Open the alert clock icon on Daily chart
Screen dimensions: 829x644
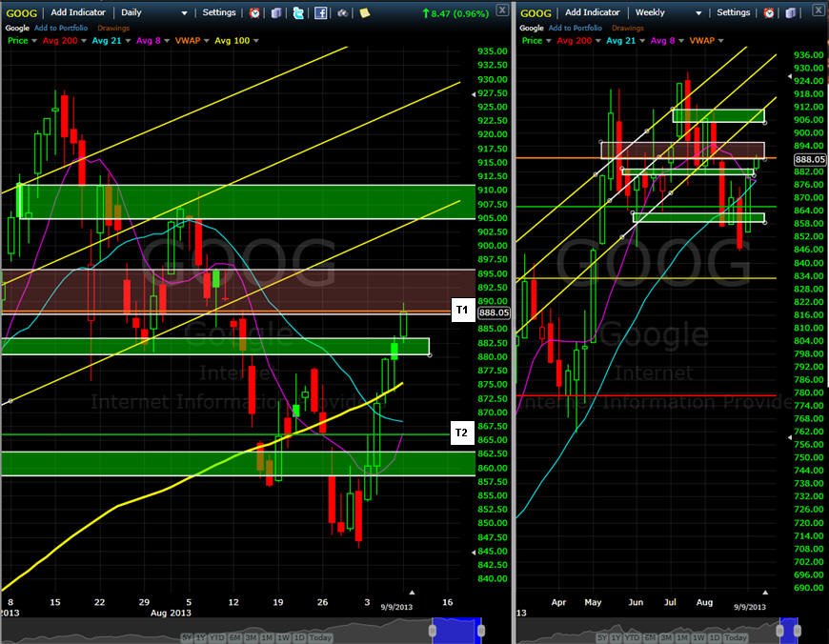pyautogui.click(x=254, y=12)
